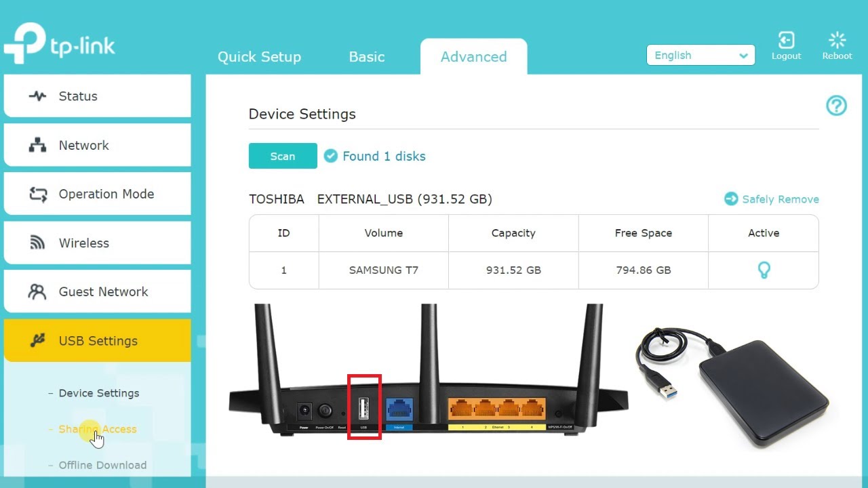Image resolution: width=868 pixels, height=488 pixels.
Task: Click the Found 1 disks status text
Action: (384, 157)
